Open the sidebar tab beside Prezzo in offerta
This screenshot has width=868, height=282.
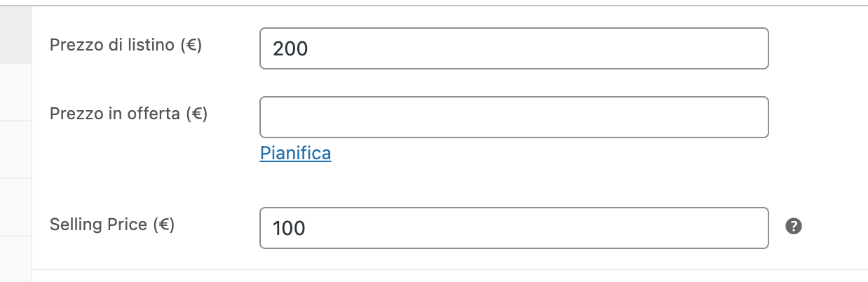[x=15, y=93]
